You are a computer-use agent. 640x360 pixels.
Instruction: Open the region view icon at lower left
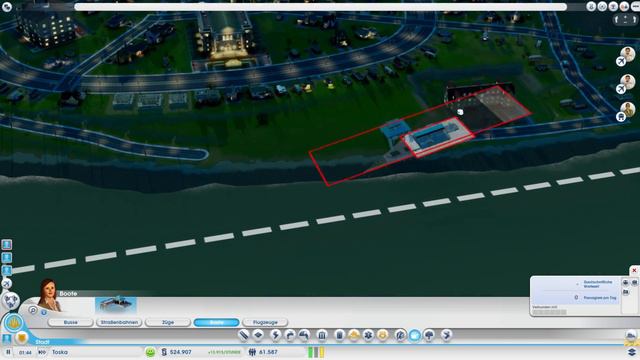click(11, 301)
